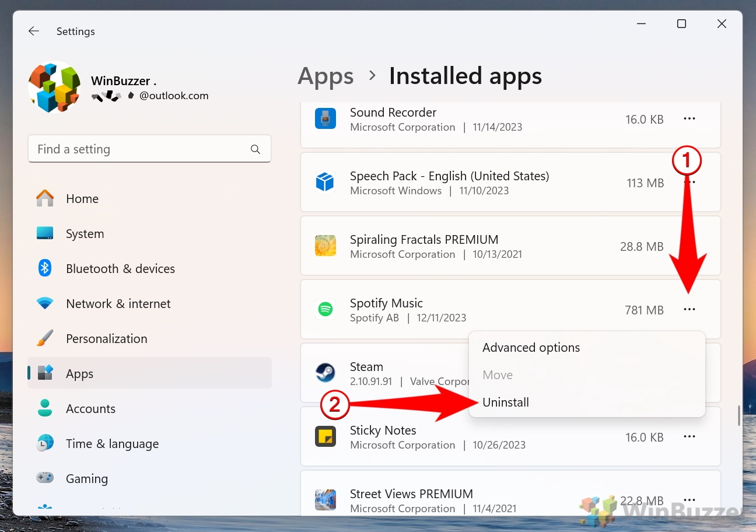Select Advanced options in the context menu
Image resolution: width=756 pixels, height=532 pixels.
(587, 348)
